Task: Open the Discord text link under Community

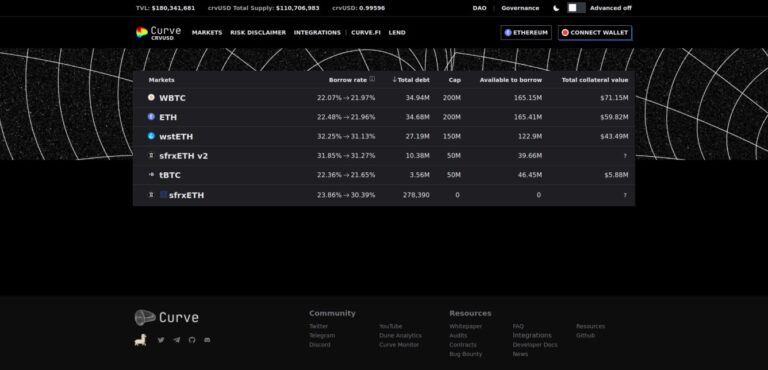Action: coord(319,345)
